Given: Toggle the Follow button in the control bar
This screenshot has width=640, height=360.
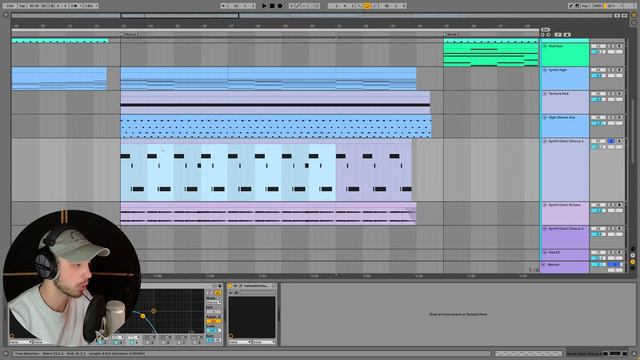Looking at the screenshot, I should [224, 6].
